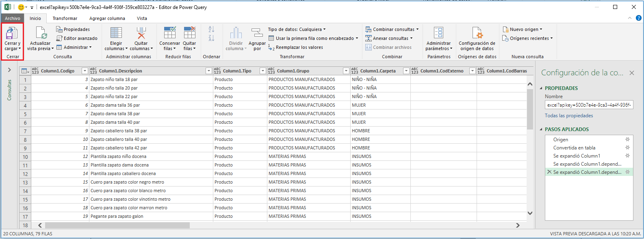Screen dimensions: 644x239
Task: Expand the Column1.Codigo filter dropdown
Action: [85, 71]
